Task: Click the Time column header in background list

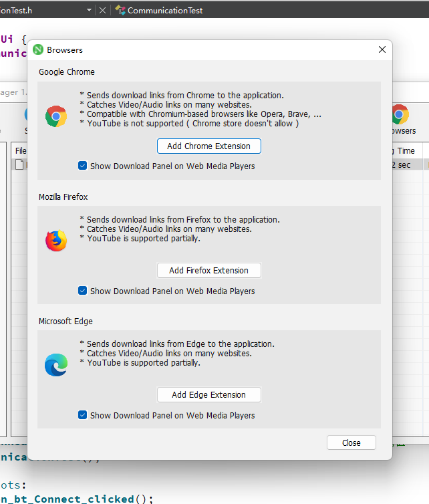Action: click(x=406, y=151)
